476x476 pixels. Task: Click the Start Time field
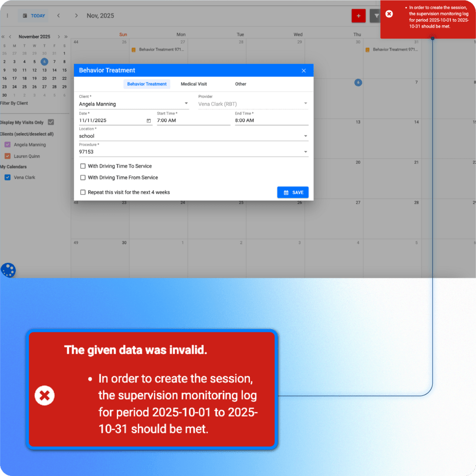click(193, 120)
